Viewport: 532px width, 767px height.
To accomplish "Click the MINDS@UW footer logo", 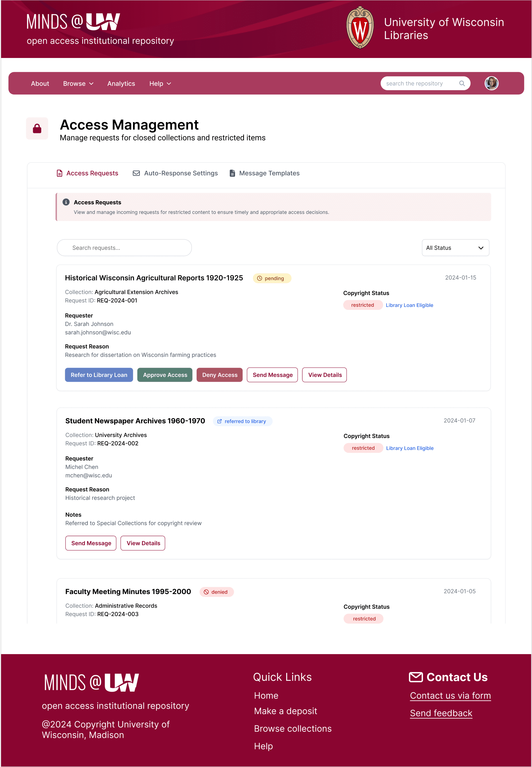I will pyautogui.click(x=91, y=682).
